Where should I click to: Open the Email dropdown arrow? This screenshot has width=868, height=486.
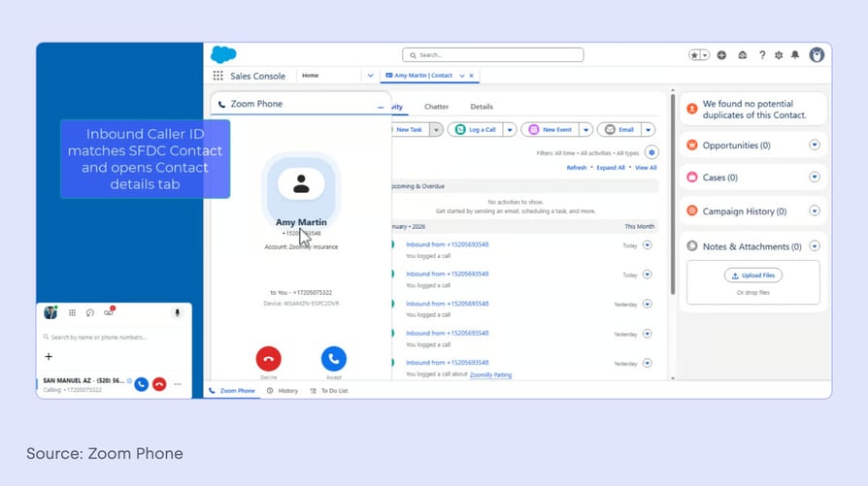coord(649,129)
